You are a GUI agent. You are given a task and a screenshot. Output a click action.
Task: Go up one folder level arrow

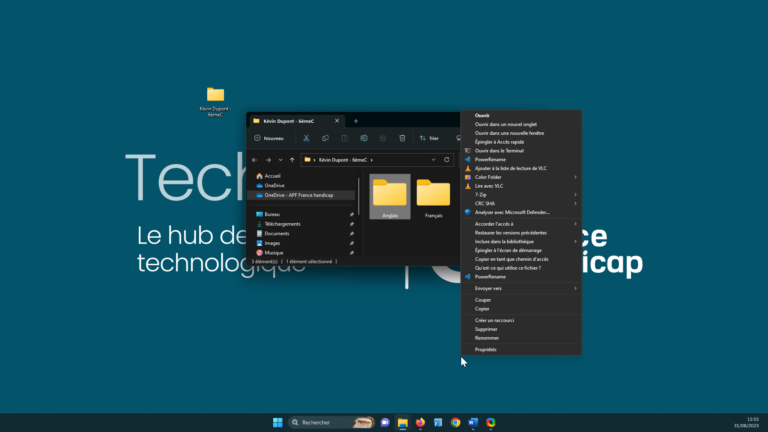292,159
